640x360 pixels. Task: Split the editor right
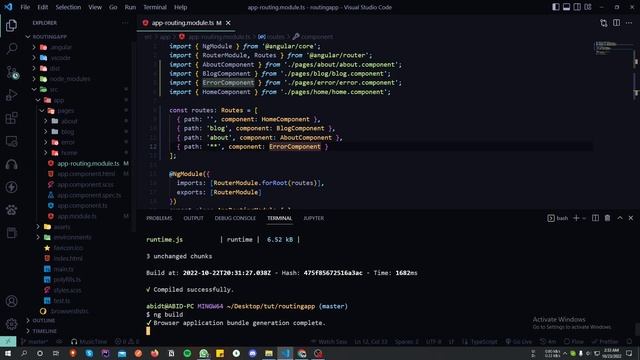tap(616, 23)
